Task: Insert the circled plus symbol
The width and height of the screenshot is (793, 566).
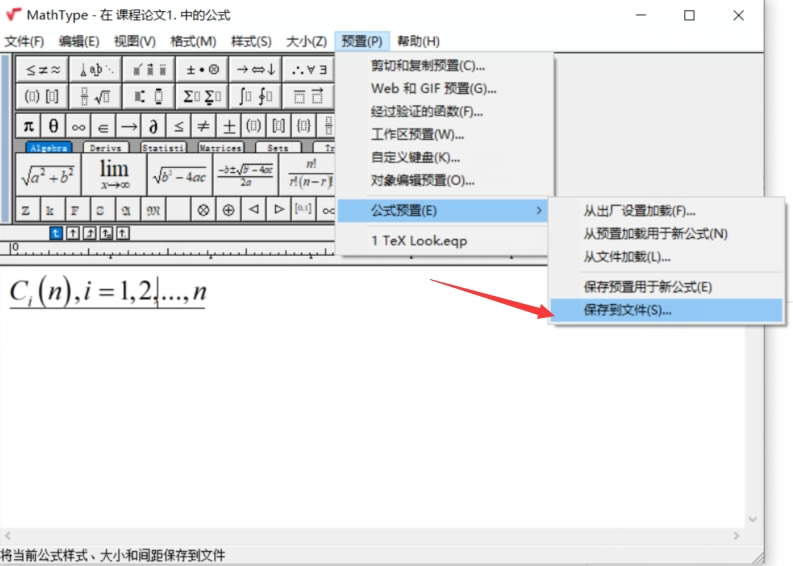Action: pos(228,209)
